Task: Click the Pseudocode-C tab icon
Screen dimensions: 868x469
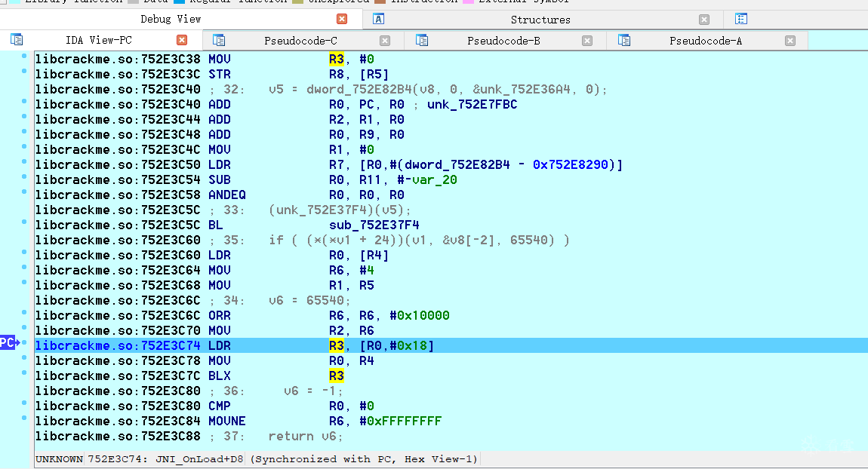Action: pos(219,41)
